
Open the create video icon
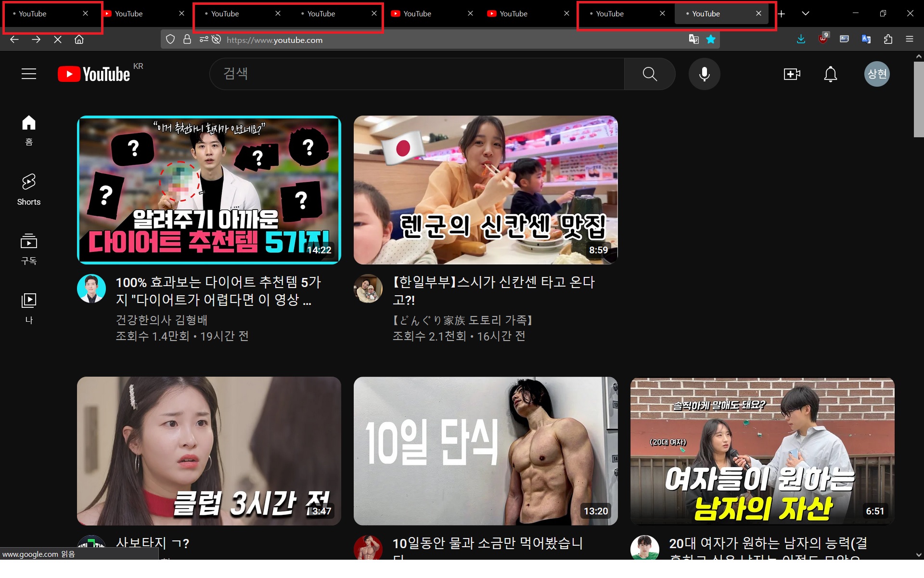click(792, 74)
